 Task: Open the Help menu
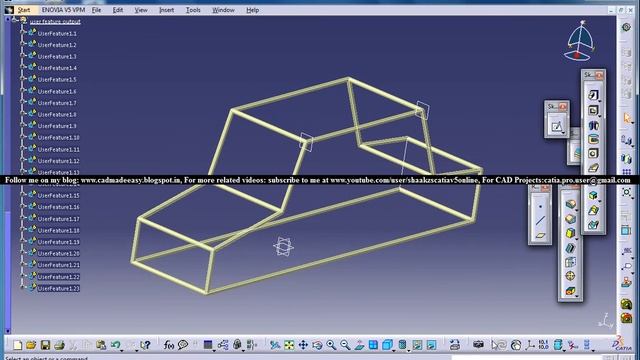(253, 10)
